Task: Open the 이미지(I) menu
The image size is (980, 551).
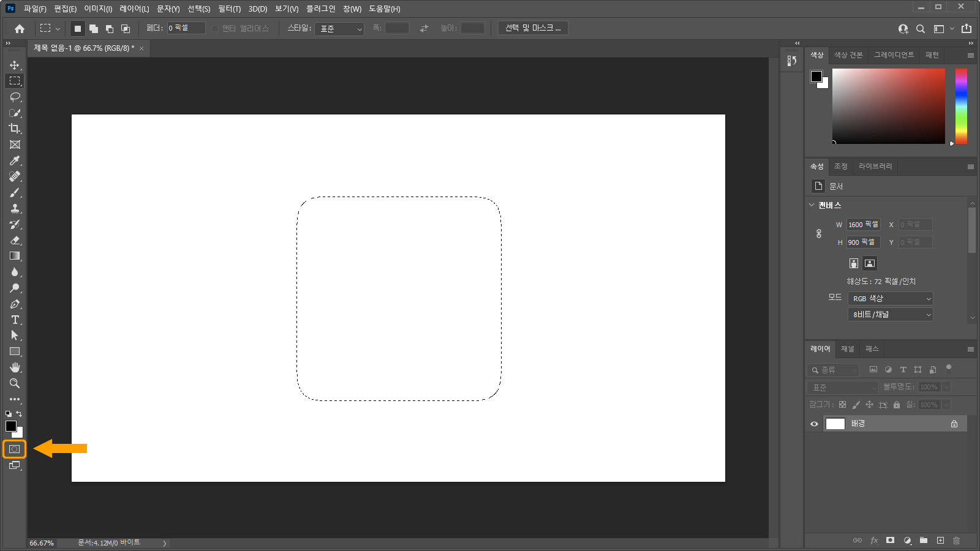Action: click(x=98, y=9)
